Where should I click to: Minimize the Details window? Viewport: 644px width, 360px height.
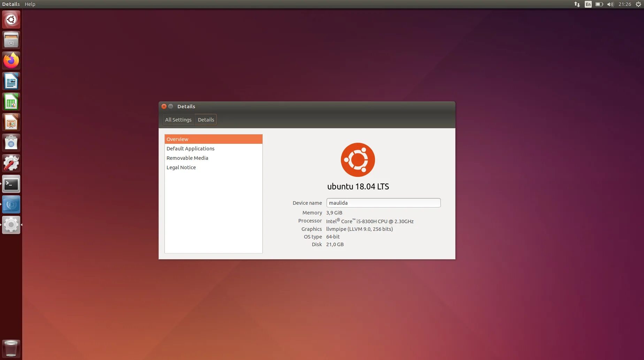tap(171, 107)
